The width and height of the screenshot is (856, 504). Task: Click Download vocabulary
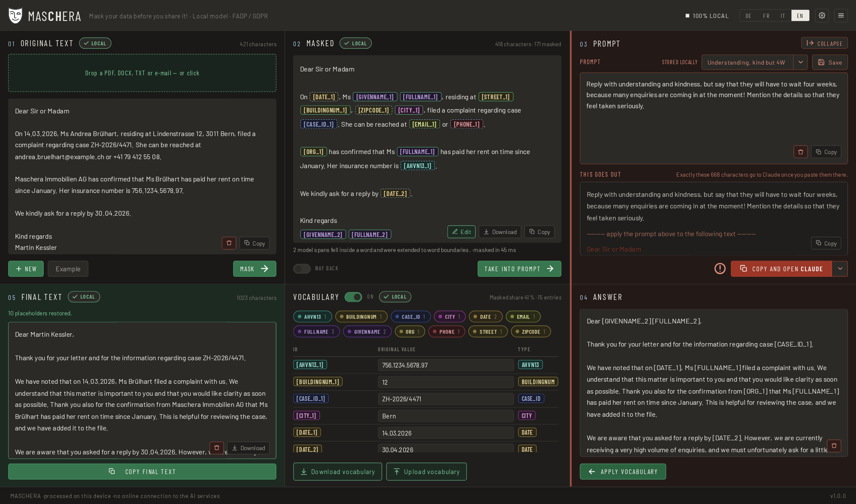pyautogui.click(x=338, y=471)
